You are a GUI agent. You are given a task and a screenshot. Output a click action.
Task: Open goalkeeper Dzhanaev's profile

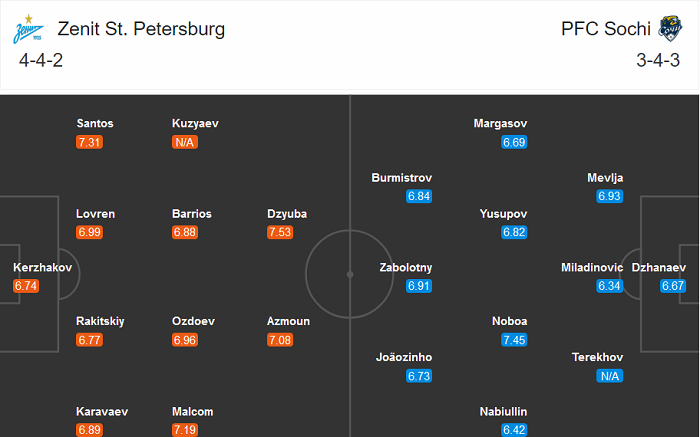658,267
